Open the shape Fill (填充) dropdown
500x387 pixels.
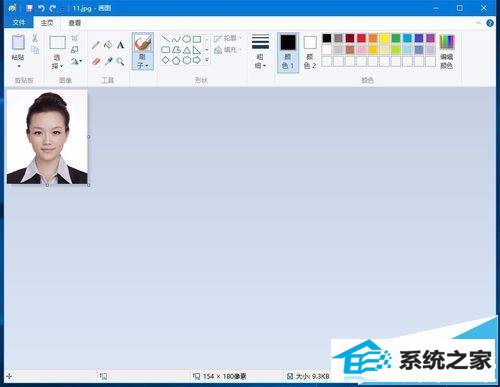227,50
